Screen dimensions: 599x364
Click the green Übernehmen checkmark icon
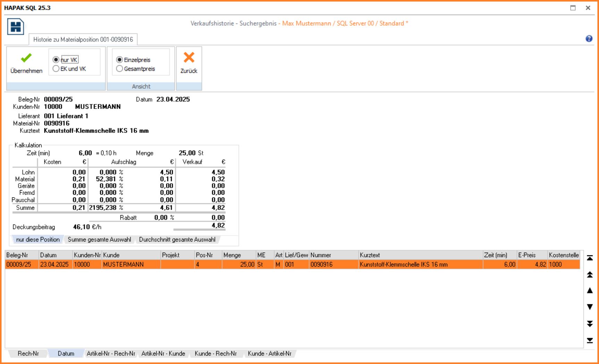pos(26,58)
